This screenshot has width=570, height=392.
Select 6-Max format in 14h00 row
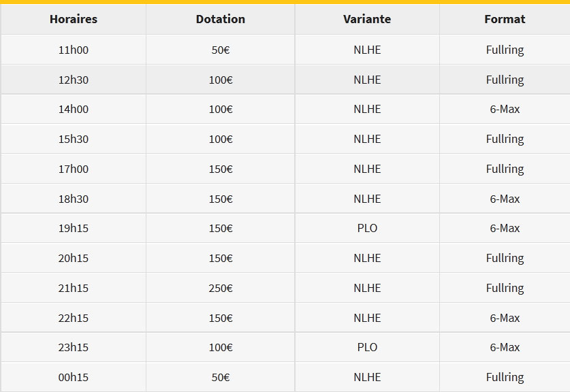coord(505,110)
